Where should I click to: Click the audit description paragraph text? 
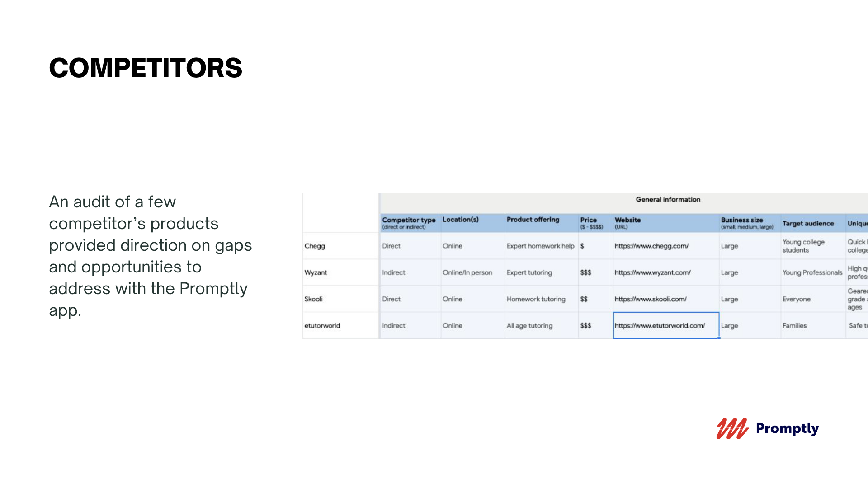point(150,256)
